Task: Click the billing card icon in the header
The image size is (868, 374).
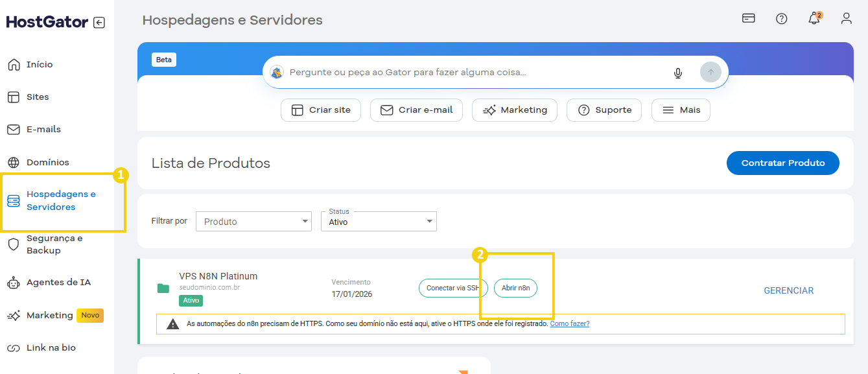Action: (x=748, y=19)
